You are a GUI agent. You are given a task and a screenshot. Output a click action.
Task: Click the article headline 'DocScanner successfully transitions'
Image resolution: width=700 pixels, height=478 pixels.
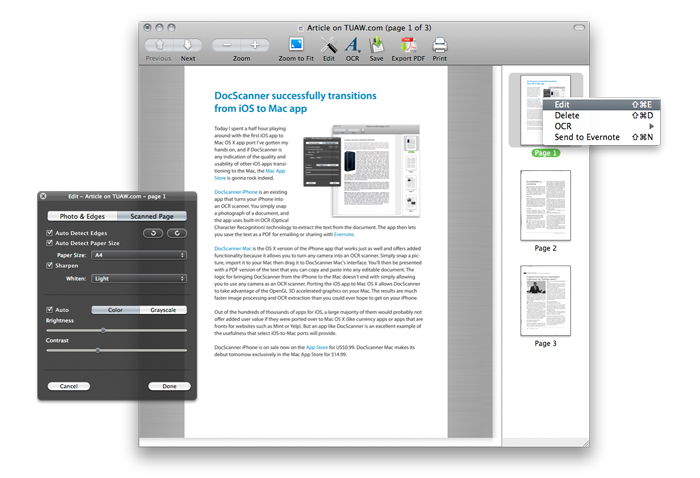[295, 96]
